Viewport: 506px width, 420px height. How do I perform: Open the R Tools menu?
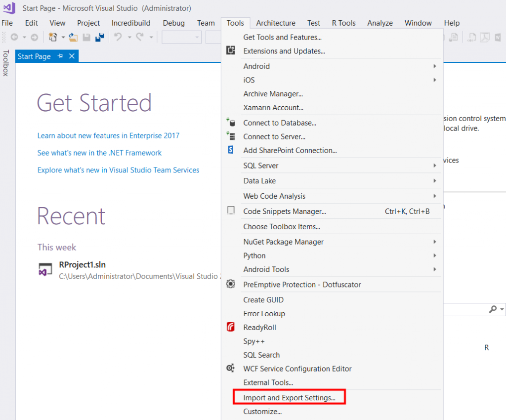343,23
